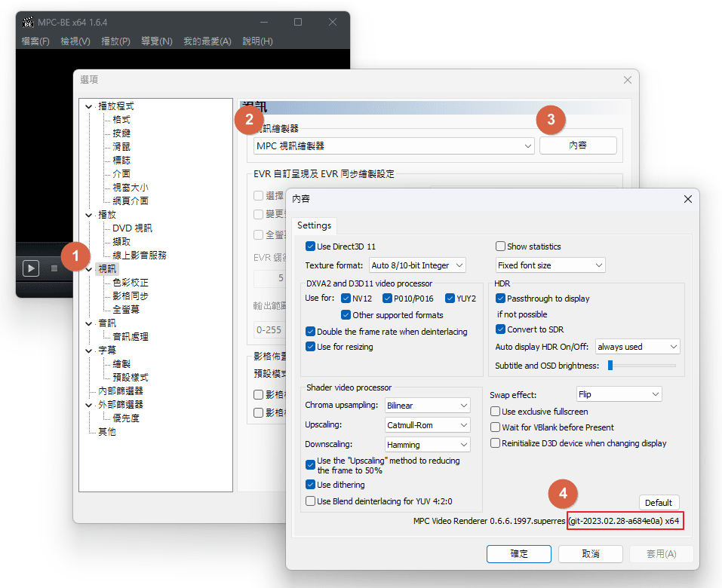Viewport: 722px width, 588px height.
Task: Click the Play button in MPC-BE player
Action: [x=31, y=268]
